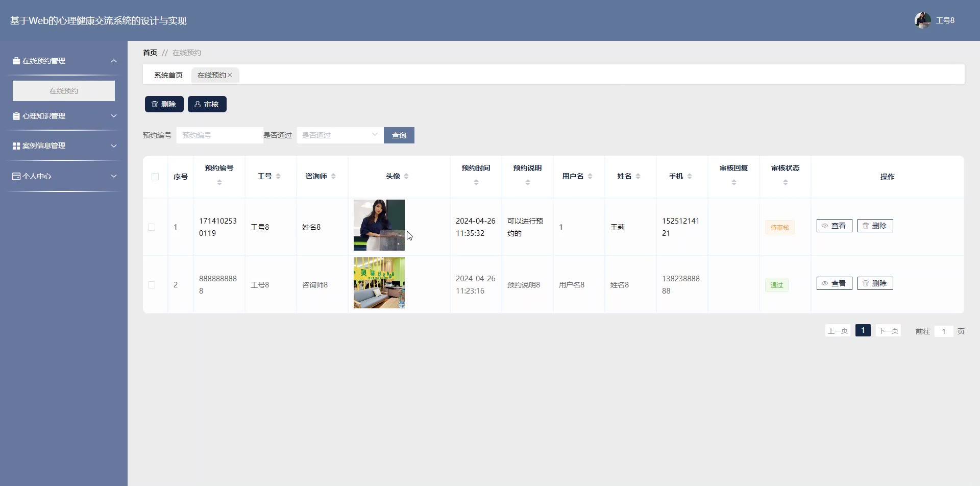The width and height of the screenshot is (980, 486).
Task: Click the grid icon beside 案例信息管理
Action: 16,146
